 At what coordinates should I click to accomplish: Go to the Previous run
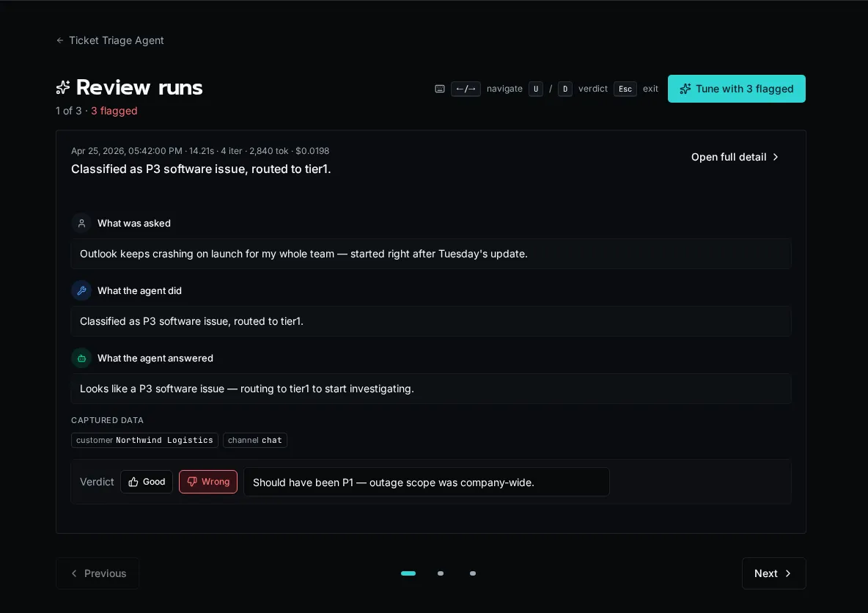[98, 573]
